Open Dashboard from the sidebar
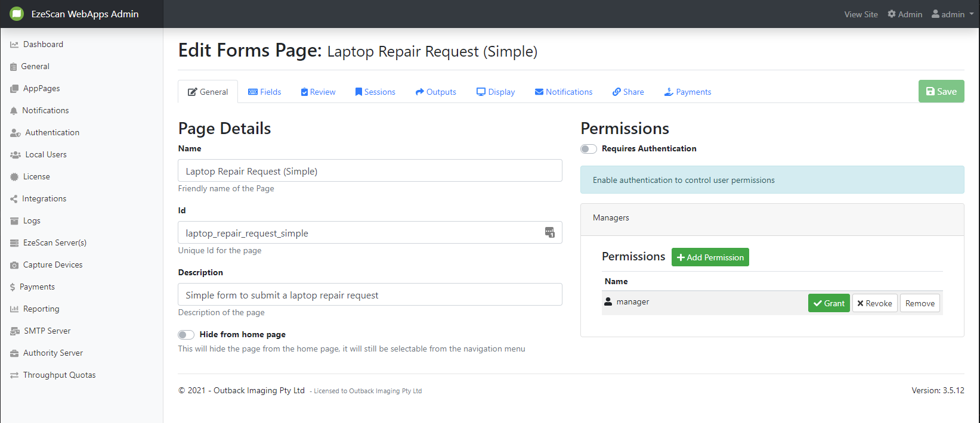 pyautogui.click(x=43, y=44)
